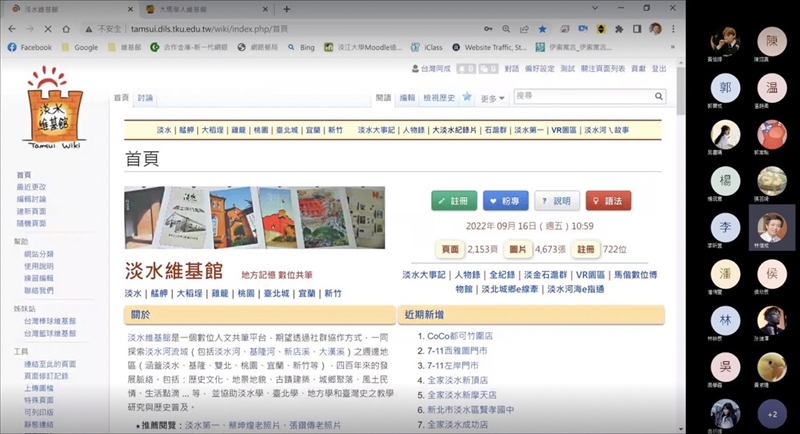Open the Facebook bookmark
This screenshot has height=434, width=800.
coord(30,47)
